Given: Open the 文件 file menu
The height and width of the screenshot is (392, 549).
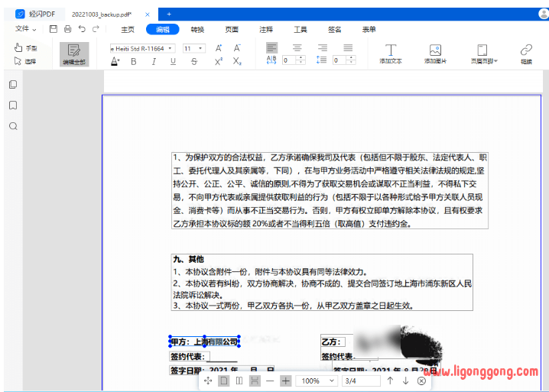Looking at the screenshot, I should tap(25, 29).
